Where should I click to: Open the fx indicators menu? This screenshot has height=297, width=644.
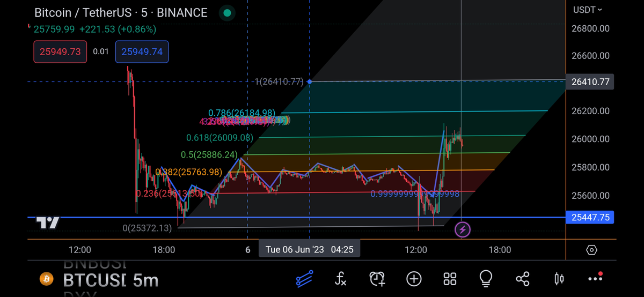[x=341, y=278]
